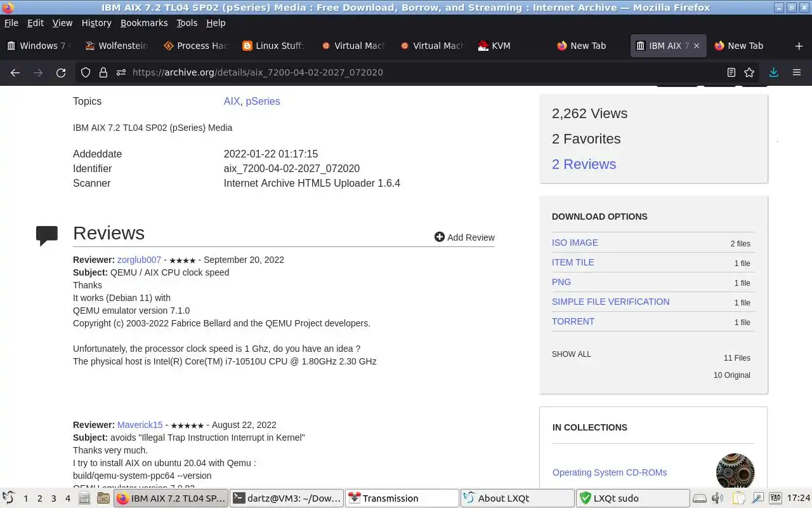
Task: Open the Edit menu
Action: 36,23
